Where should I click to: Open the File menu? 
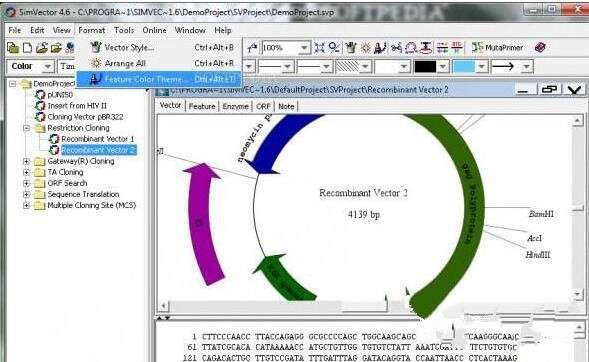pos(15,30)
